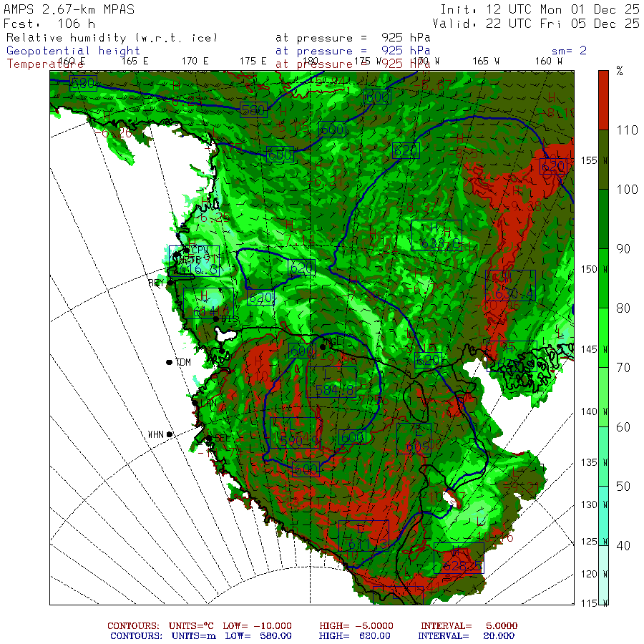Click the blue 'UNITS=m' contour text
Screen dimensions: 644x644
194,636
